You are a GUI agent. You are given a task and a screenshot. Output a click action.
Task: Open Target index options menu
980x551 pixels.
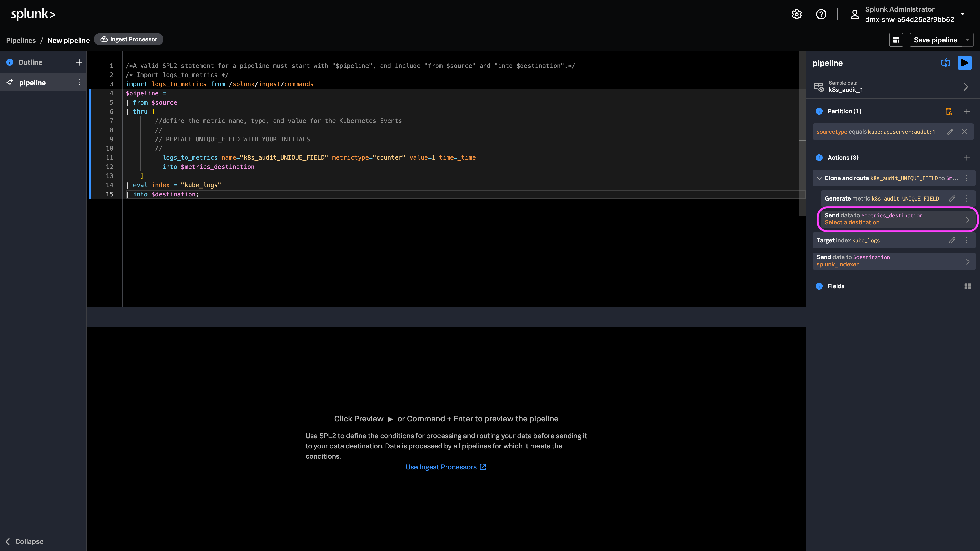pyautogui.click(x=967, y=240)
